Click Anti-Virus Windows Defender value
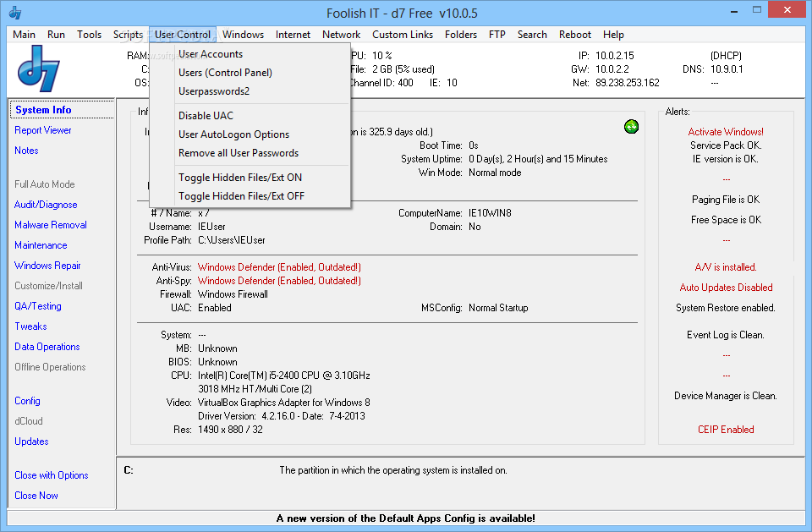The width and height of the screenshot is (812, 532). click(x=279, y=266)
